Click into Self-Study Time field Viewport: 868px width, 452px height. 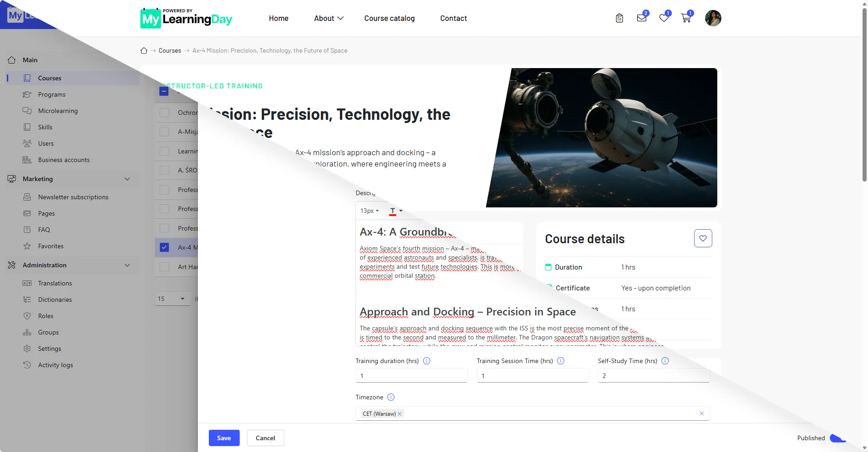pyautogui.click(x=654, y=376)
